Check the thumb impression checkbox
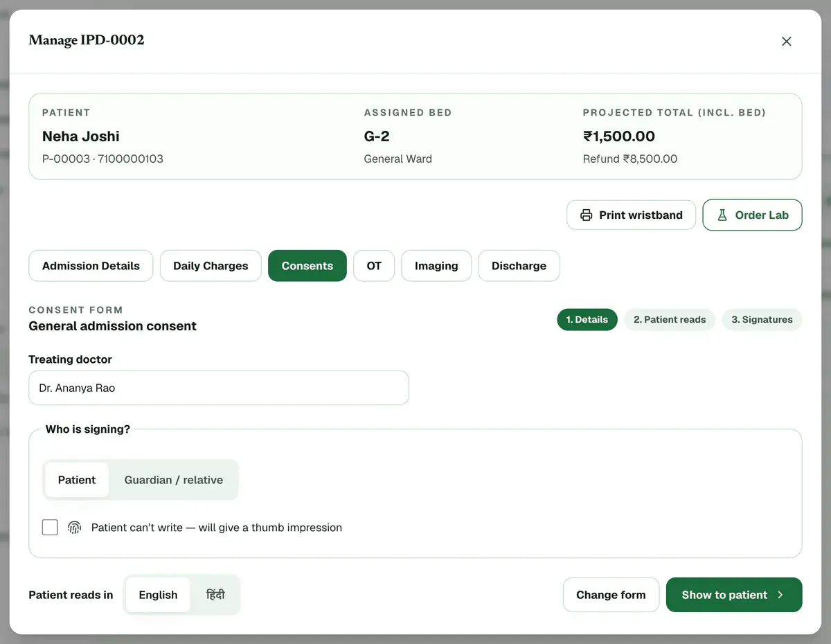Image resolution: width=831 pixels, height=644 pixels. coord(50,528)
